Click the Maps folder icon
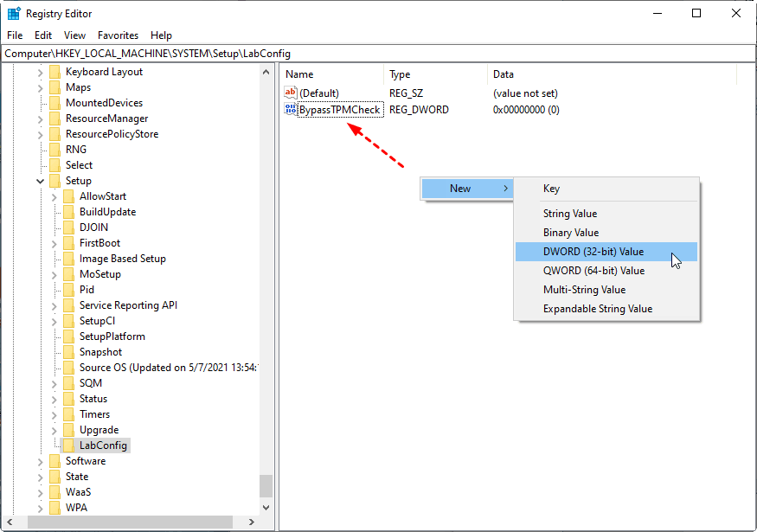This screenshot has width=757, height=532. click(55, 87)
